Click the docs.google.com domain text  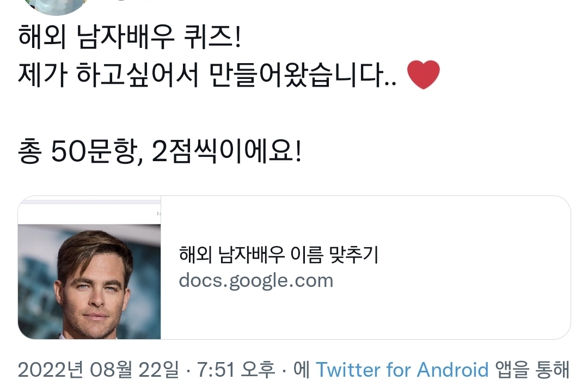[255, 281]
